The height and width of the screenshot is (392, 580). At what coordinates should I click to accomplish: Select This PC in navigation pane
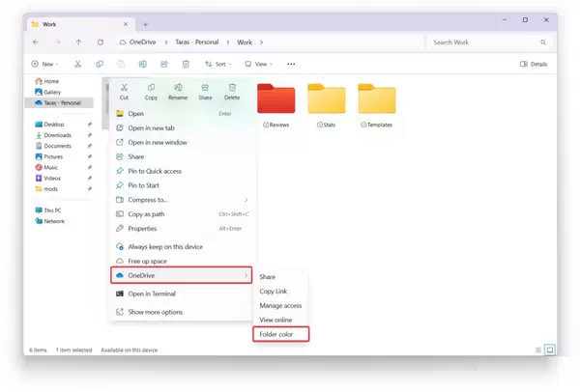pos(48,210)
